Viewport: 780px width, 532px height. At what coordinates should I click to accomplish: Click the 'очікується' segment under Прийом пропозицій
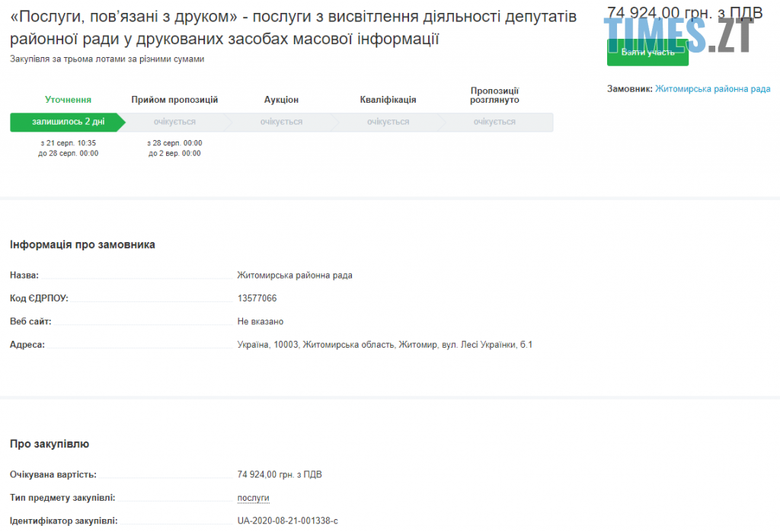pyautogui.click(x=174, y=122)
